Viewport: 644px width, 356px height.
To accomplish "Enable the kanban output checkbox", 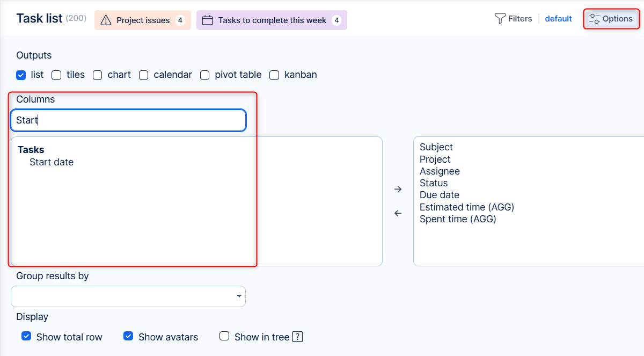I will (274, 75).
